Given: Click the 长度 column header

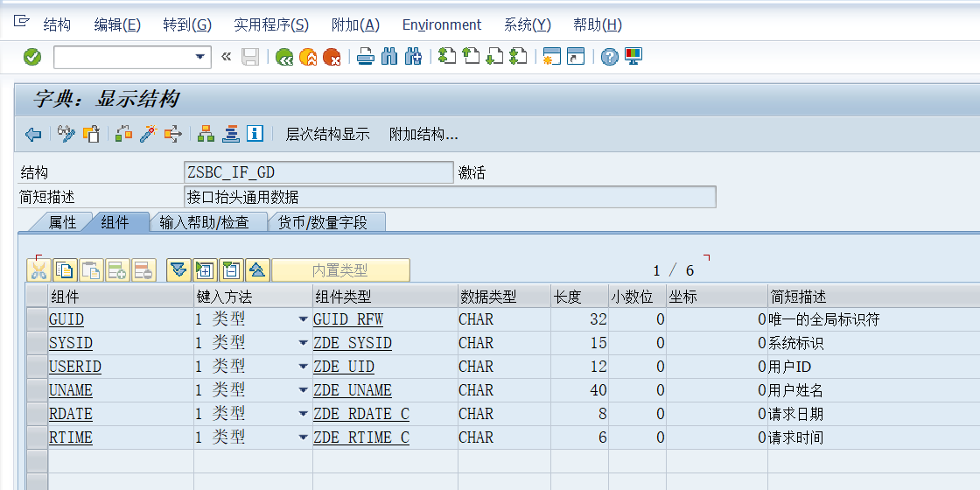Looking at the screenshot, I should point(579,297).
